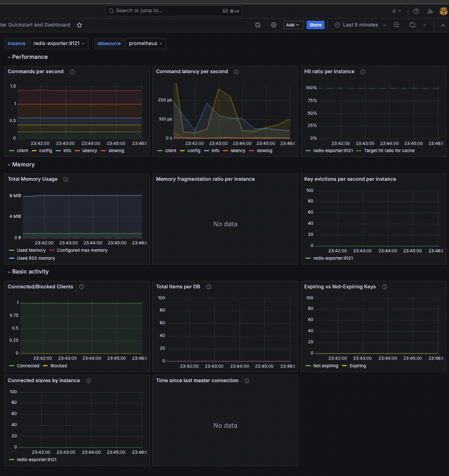Click the datasource variable label
This screenshot has height=476, width=449.
pos(109,43)
